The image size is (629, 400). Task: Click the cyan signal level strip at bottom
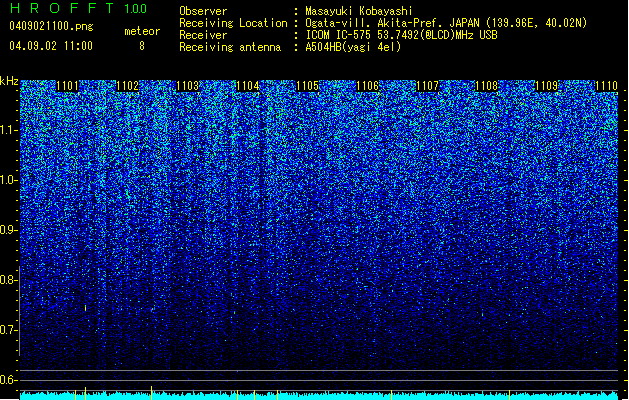coord(319,396)
